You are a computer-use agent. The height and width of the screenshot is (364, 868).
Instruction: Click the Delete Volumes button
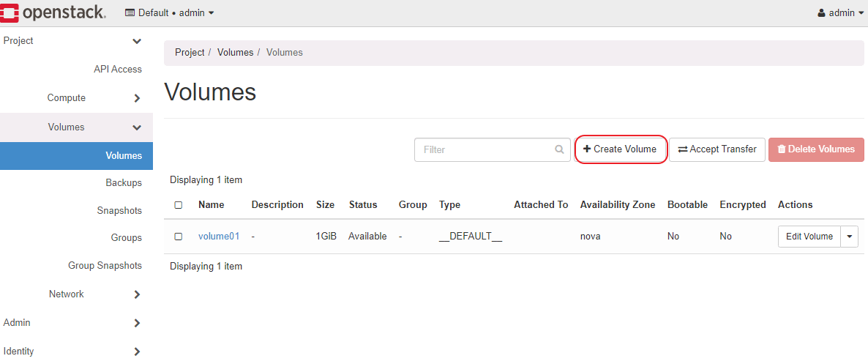click(x=815, y=149)
